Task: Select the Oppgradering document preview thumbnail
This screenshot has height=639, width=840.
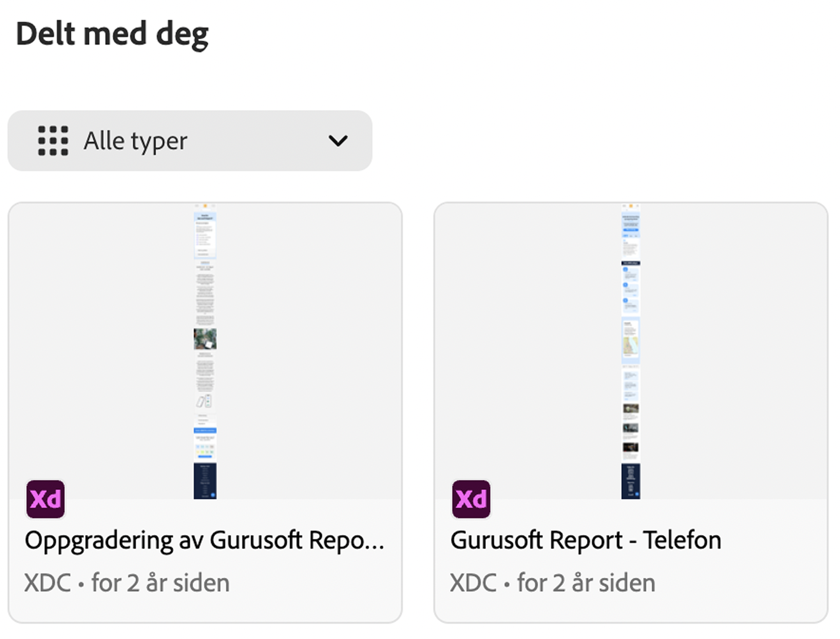Action: coord(205,351)
